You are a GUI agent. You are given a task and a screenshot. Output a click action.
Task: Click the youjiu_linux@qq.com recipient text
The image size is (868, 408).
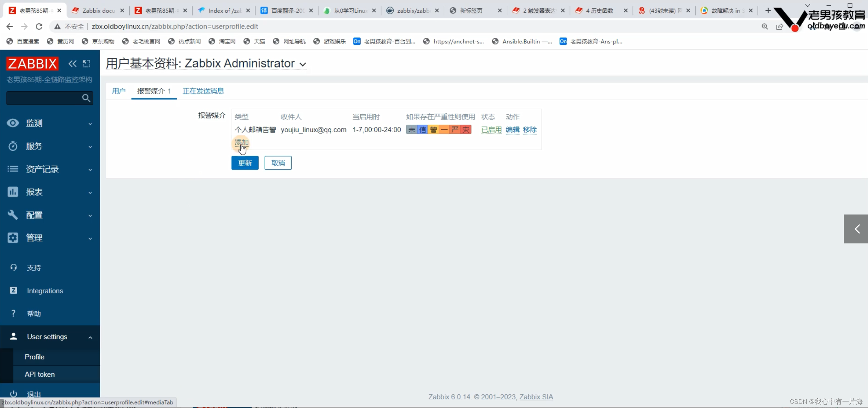click(x=313, y=129)
